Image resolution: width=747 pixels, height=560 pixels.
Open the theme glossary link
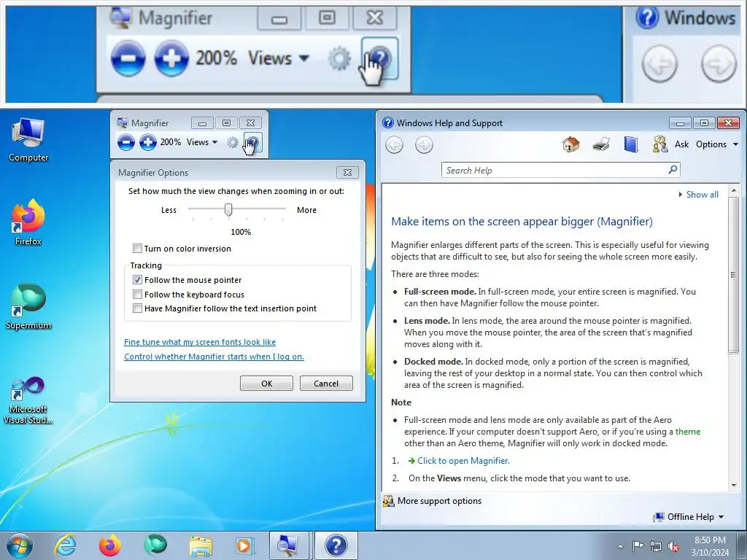coord(687,432)
